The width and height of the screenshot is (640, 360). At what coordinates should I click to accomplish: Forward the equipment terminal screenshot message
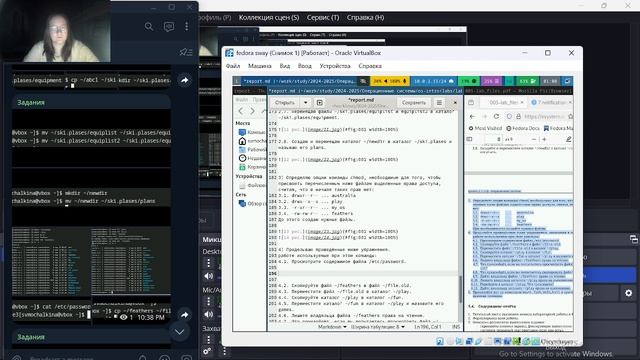(x=184, y=80)
